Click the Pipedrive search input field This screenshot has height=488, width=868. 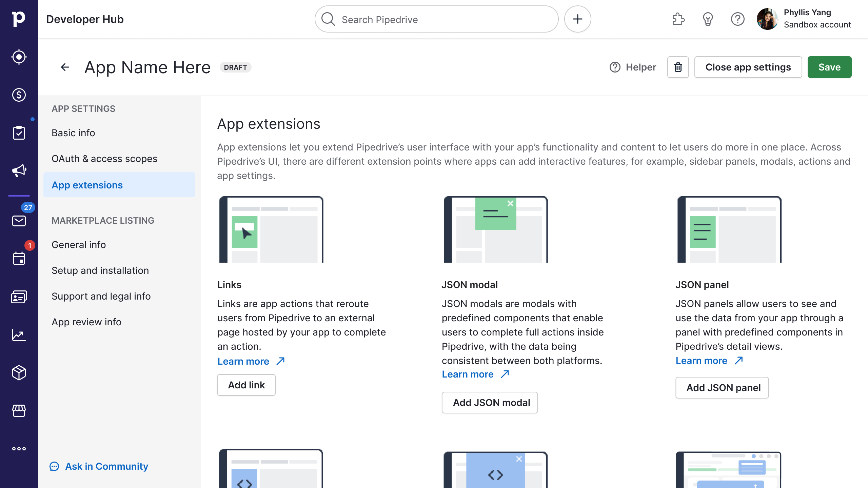click(x=437, y=19)
